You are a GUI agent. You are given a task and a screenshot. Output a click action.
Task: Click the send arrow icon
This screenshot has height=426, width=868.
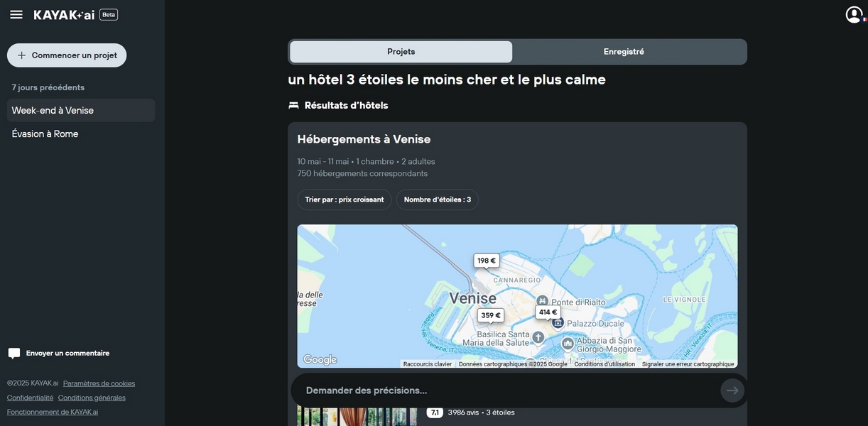[732, 390]
